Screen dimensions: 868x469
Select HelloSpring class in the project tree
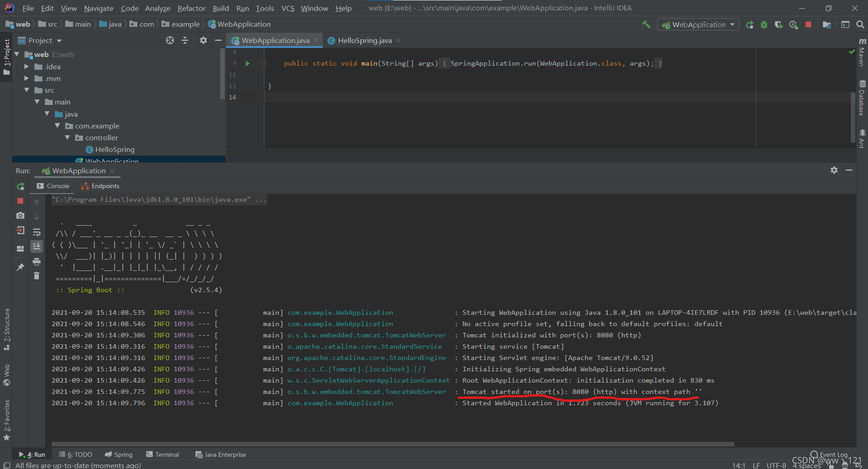point(110,149)
